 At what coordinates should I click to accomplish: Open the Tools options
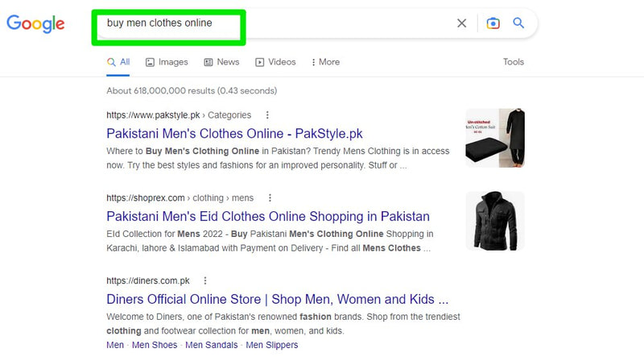pos(514,62)
